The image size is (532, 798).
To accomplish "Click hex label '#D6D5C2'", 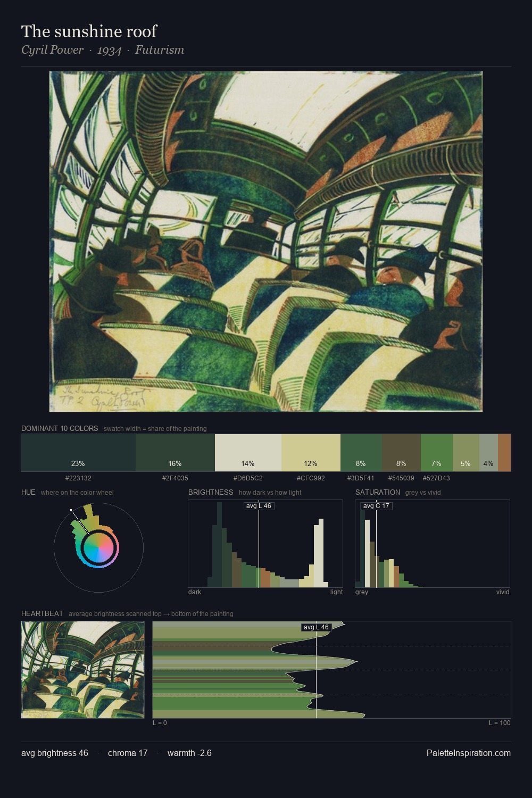I will (248, 478).
